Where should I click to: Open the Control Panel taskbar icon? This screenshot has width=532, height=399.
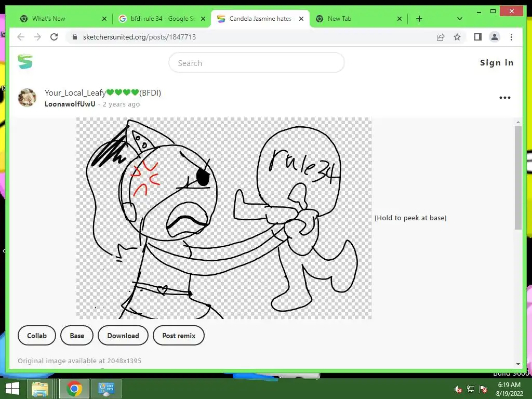106,389
